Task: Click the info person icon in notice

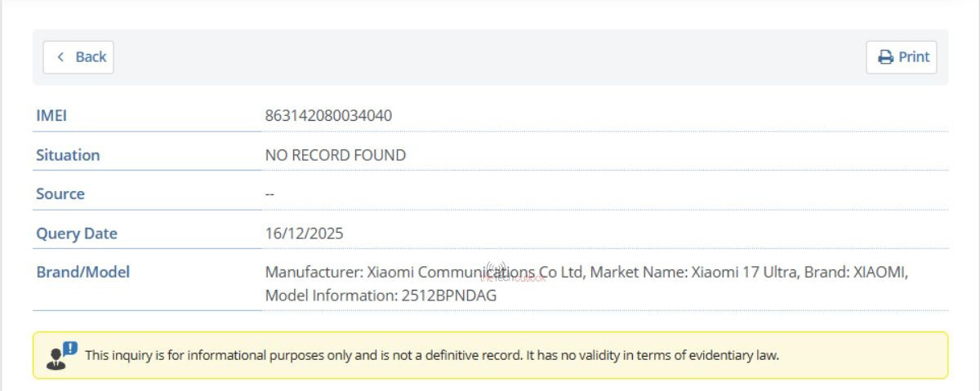Action: tap(60, 356)
